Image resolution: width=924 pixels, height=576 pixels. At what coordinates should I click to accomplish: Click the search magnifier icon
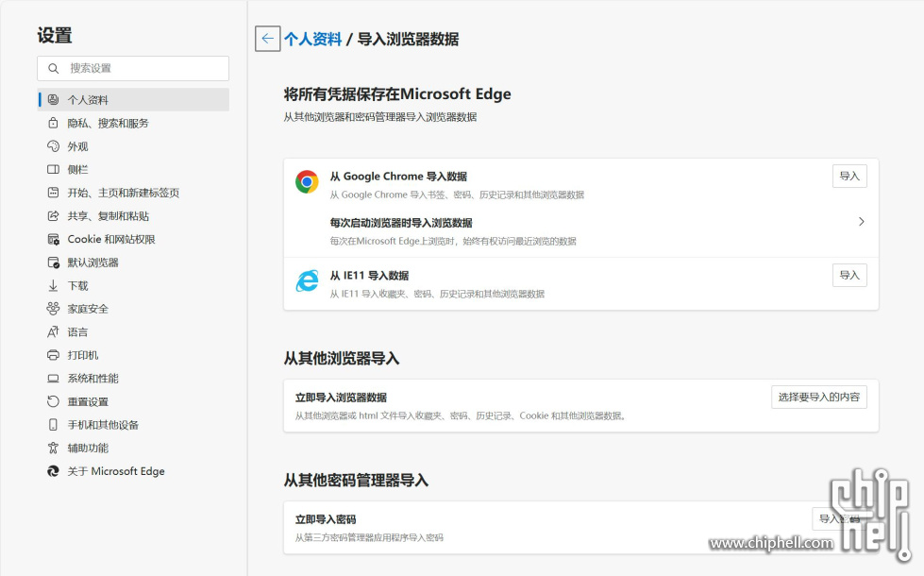coord(53,68)
